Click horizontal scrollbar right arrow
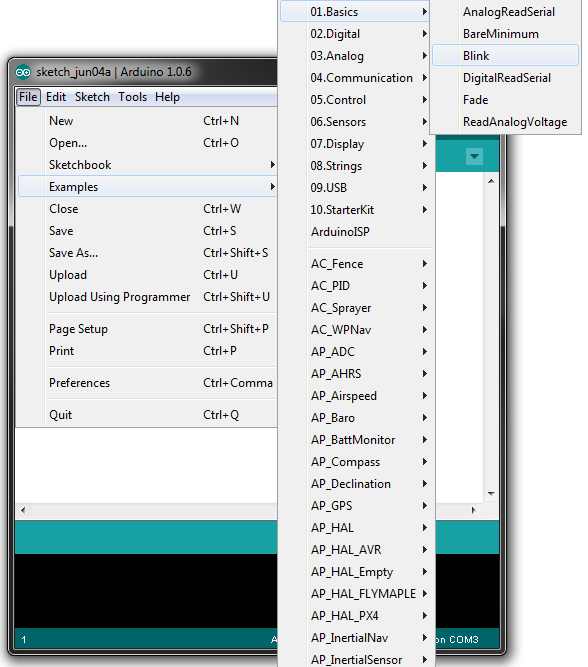588x667 pixels. click(x=473, y=510)
